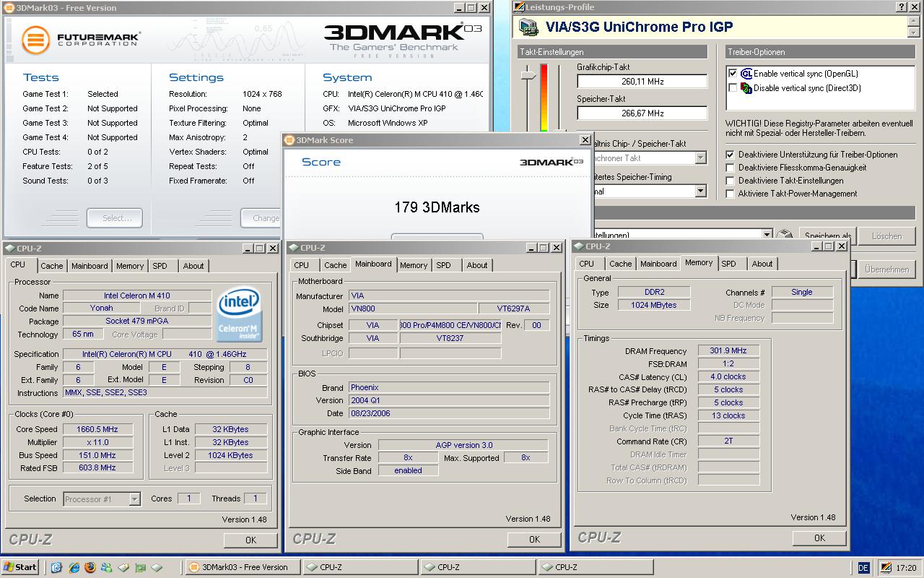Viewport: 924px width, 578px height.
Task: Click the Yonah code name value
Action: pos(102,309)
